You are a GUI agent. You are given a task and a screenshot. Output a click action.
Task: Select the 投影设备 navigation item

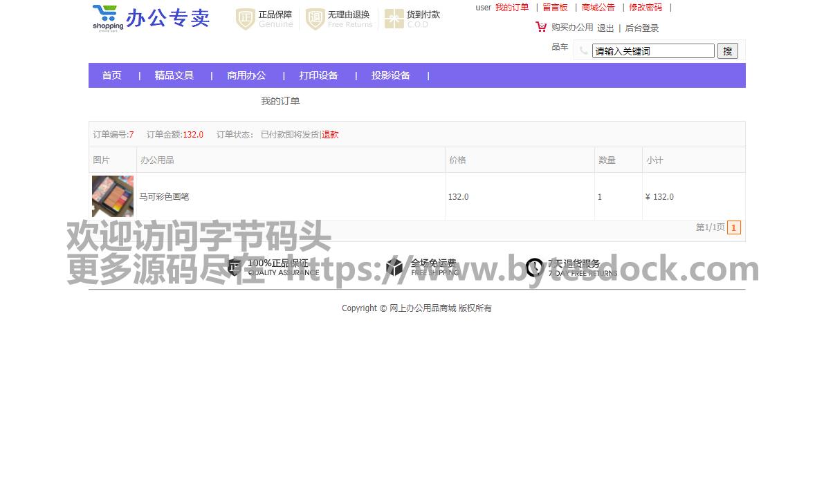click(391, 75)
